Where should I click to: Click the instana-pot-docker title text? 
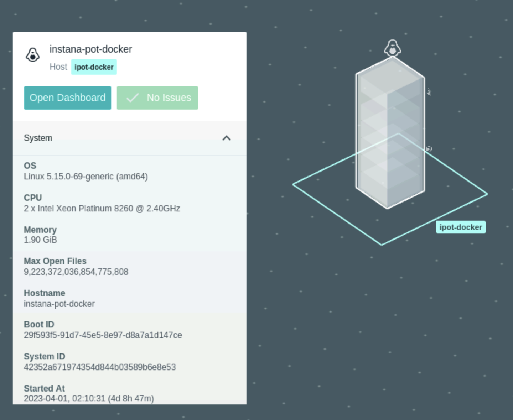coord(90,49)
